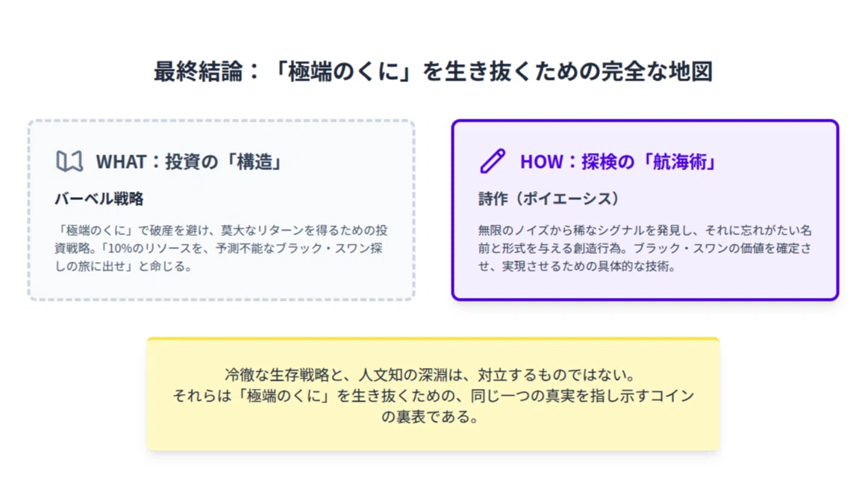Select the purple-bordered HOW card
The image size is (868, 483).
pyautogui.click(x=645, y=211)
